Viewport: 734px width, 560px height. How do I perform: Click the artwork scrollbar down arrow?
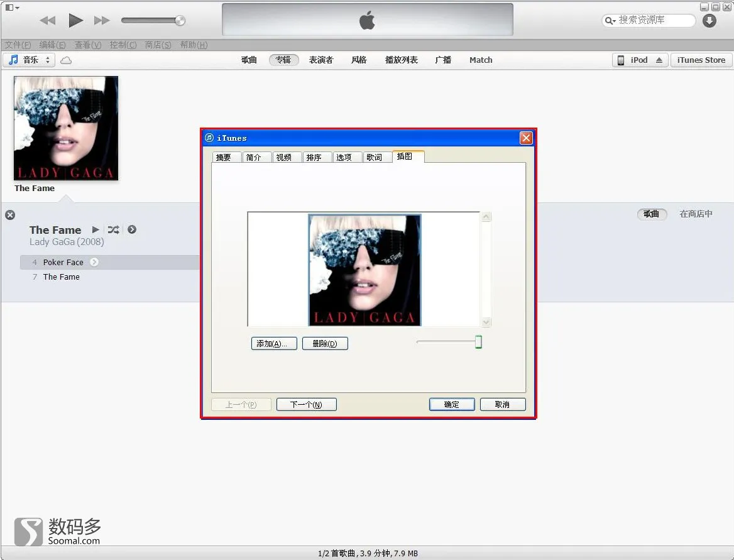(x=486, y=322)
